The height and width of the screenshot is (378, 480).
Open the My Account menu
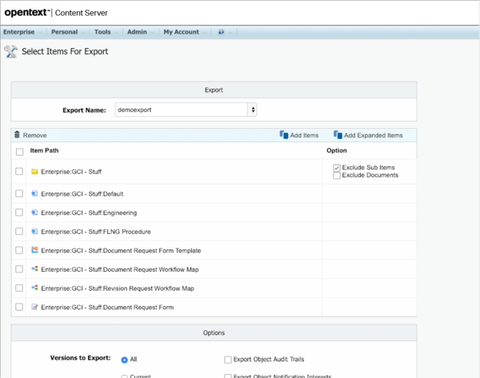[x=181, y=32]
